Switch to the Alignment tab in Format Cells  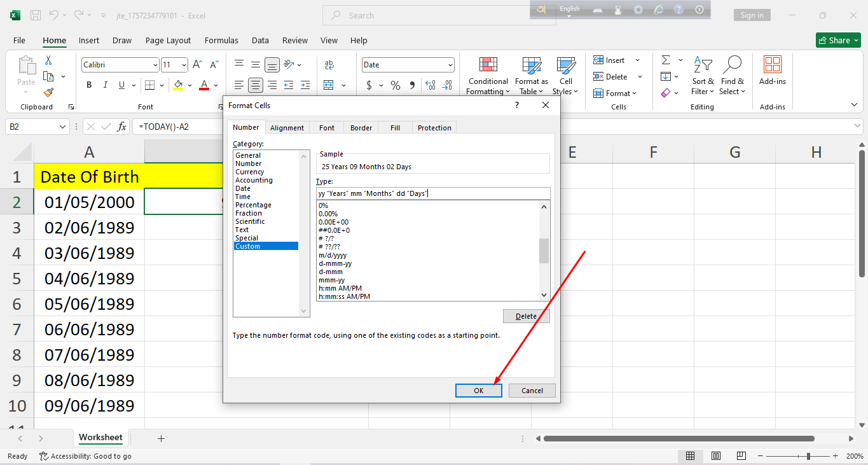[287, 128]
